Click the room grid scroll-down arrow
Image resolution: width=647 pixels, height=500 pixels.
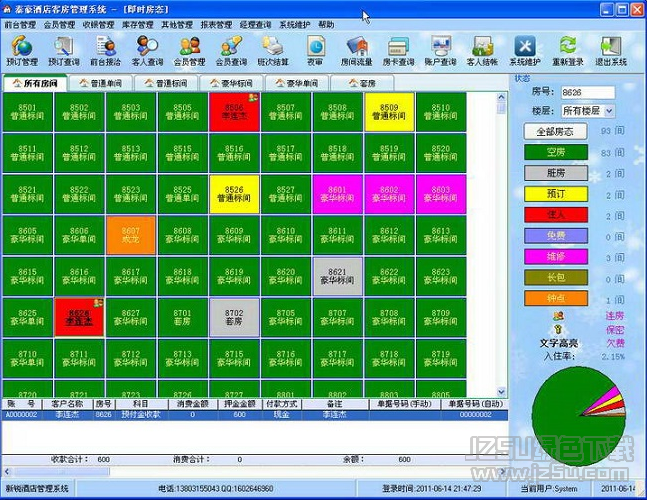501,392
